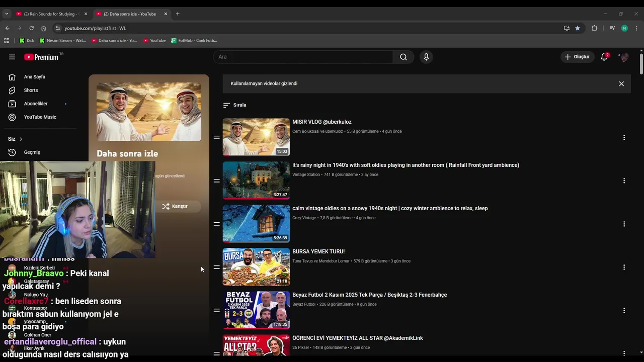Open the playlist cover image
Screen dimensions: 644x362
pyautogui.click(x=149, y=112)
